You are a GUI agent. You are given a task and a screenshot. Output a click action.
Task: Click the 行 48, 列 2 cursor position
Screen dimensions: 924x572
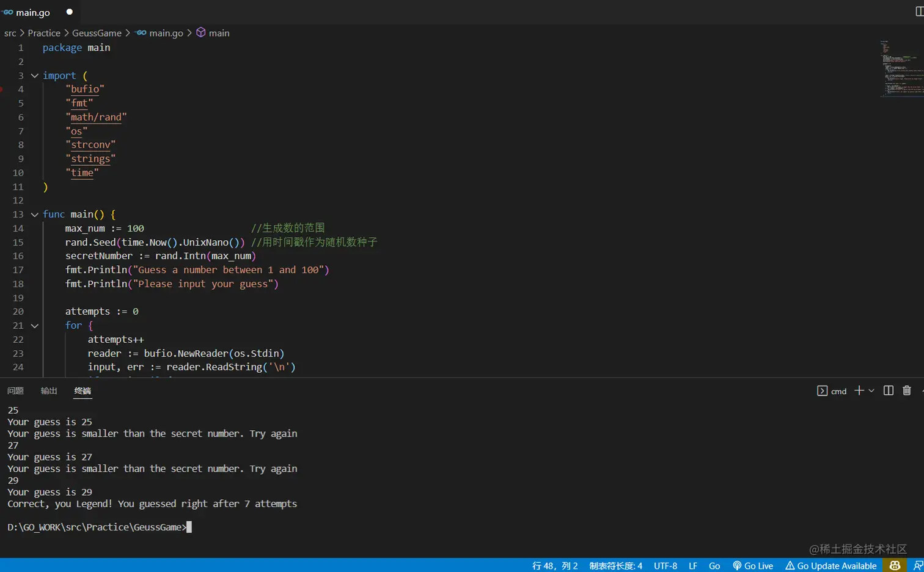click(555, 566)
